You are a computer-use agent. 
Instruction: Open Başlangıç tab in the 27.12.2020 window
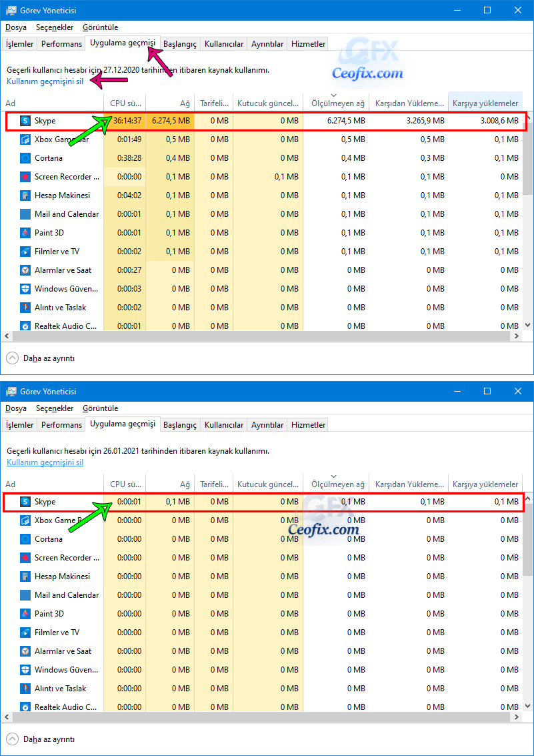pyautogui.click(x=180, y=44)
